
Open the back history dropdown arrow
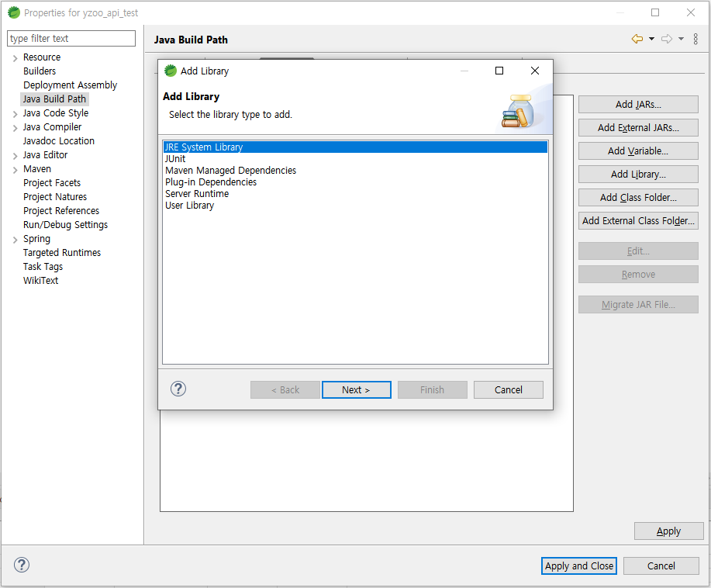coord(651,39)
